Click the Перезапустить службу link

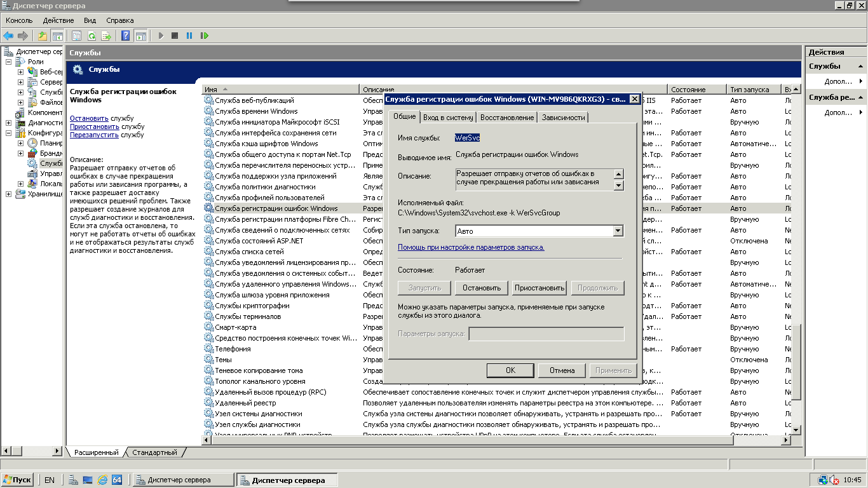[x=94, y=135]
